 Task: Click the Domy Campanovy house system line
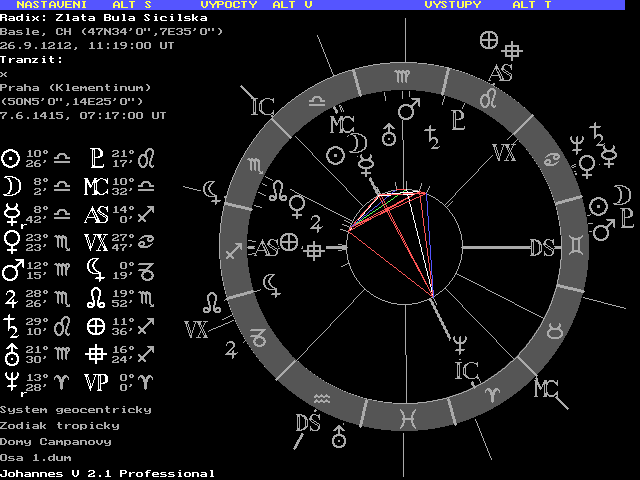tap(55, 441)
